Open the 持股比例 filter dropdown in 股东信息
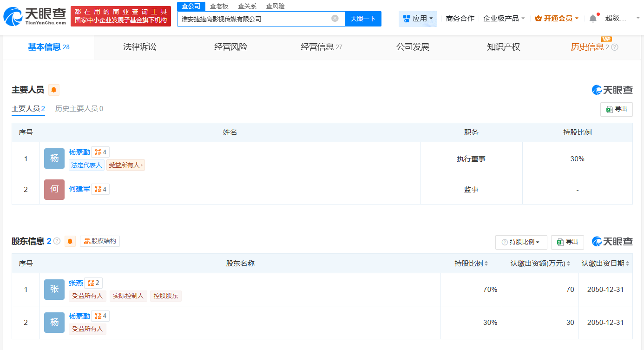 (521, 242)
